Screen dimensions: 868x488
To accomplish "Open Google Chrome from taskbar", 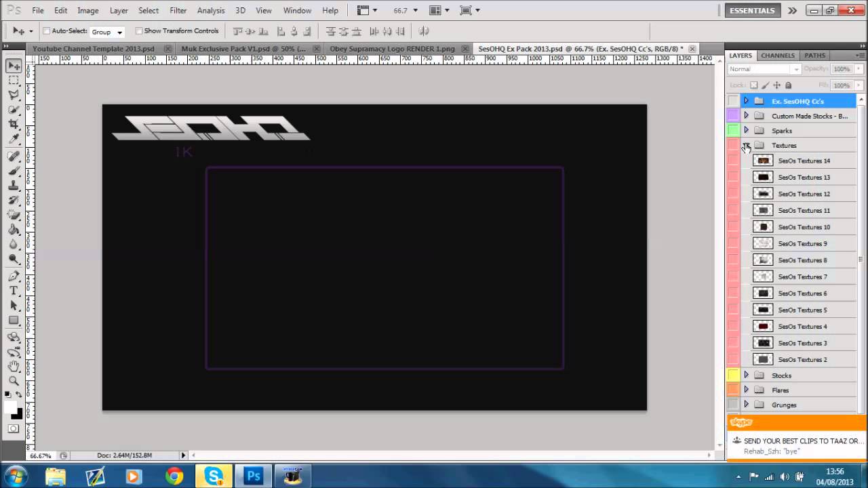I will pos(174,476).
